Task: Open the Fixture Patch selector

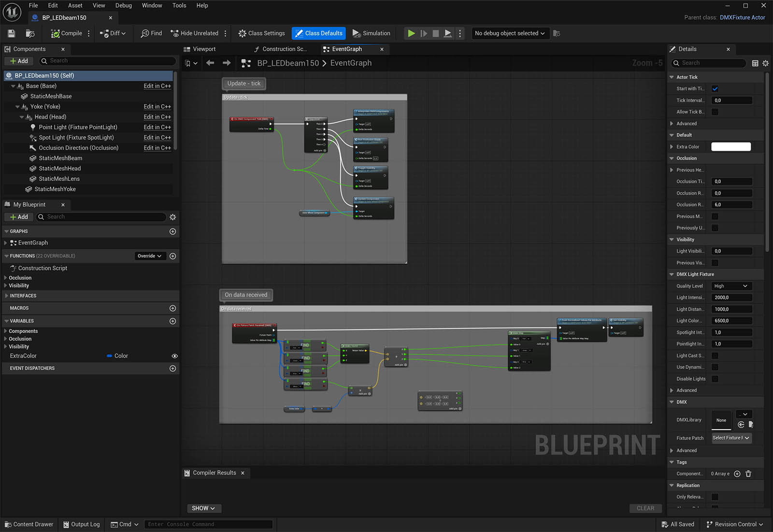Action: coord(731,438)
